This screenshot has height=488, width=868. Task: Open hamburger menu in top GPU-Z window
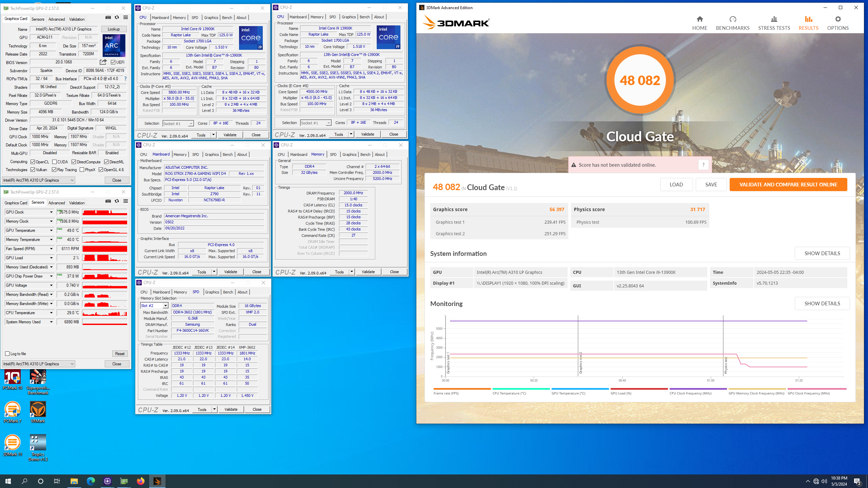coord(125,17)
